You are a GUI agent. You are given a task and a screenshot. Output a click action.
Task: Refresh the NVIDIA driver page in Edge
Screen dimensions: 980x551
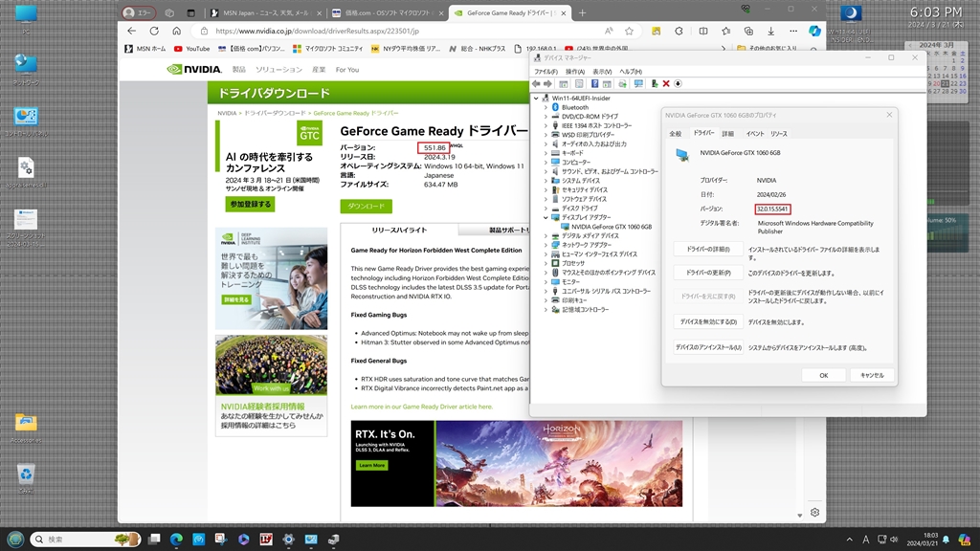154,31
